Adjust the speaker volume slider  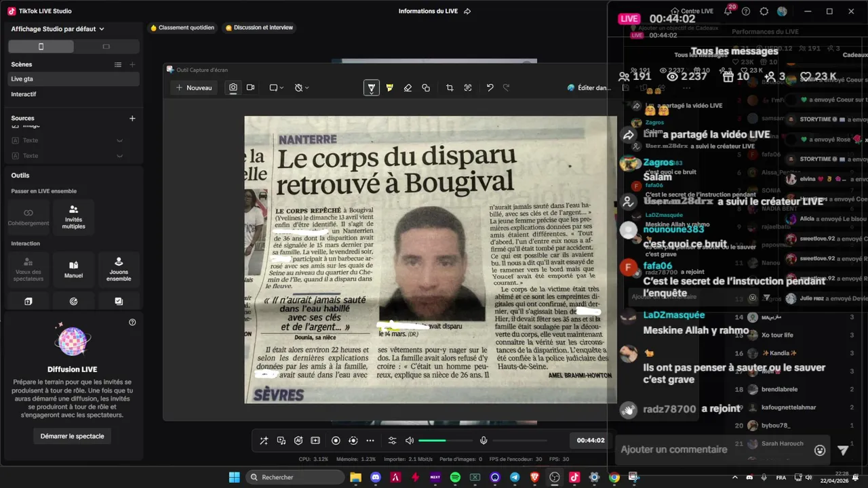click(446, 441)
